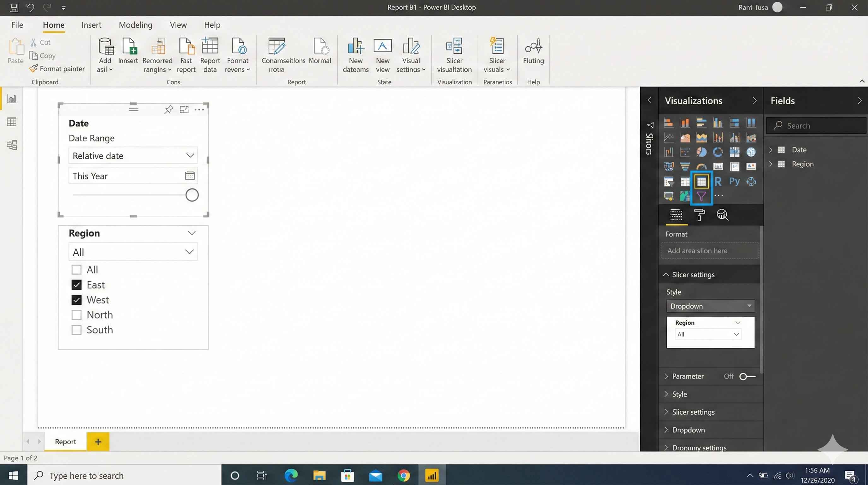Viewport: 868px width, 485px height.
Task: Open the Format pane with the paint roller icon
Action: coord(700,215)
